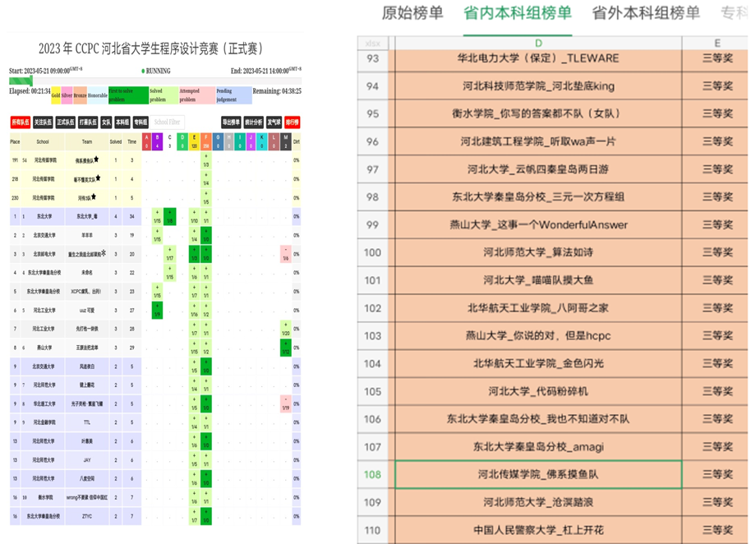
Task: Select cell 中国人民警察大学_杠上开花
Action: pyautogui.click(x=538, y=531)
